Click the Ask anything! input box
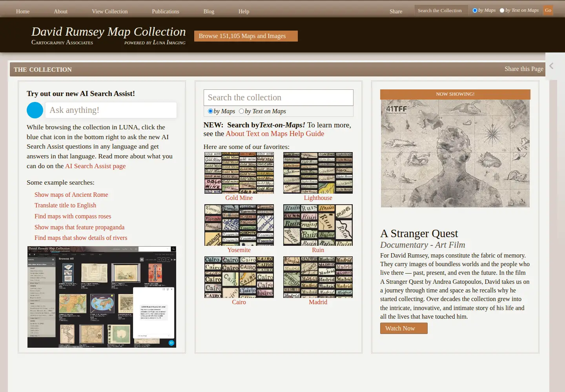The height and width of the screenshot is (392, 565). tap(111, 110)
